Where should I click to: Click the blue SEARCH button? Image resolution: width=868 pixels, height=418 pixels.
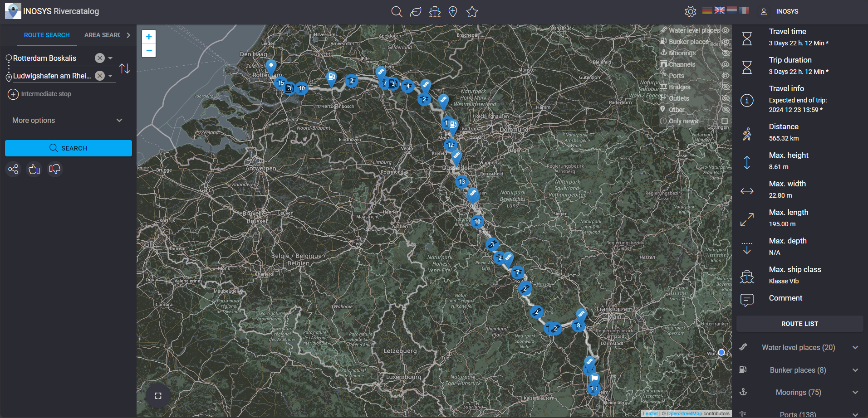[69, 148]
